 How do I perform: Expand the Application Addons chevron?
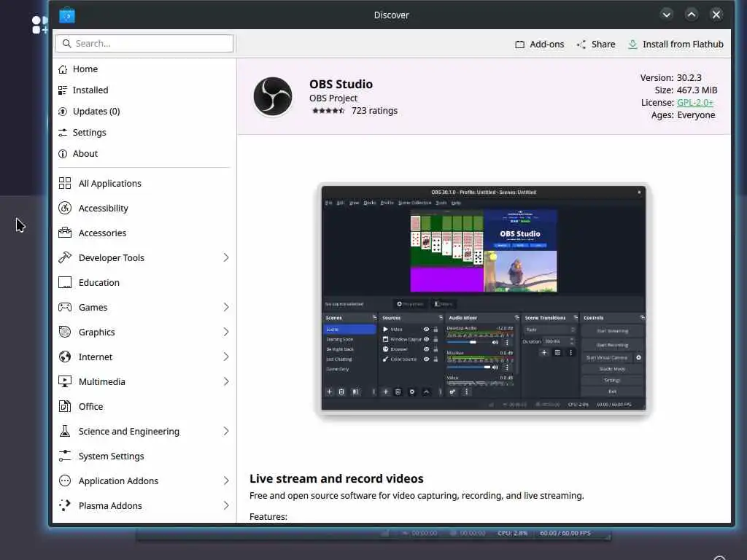point(226,481)
